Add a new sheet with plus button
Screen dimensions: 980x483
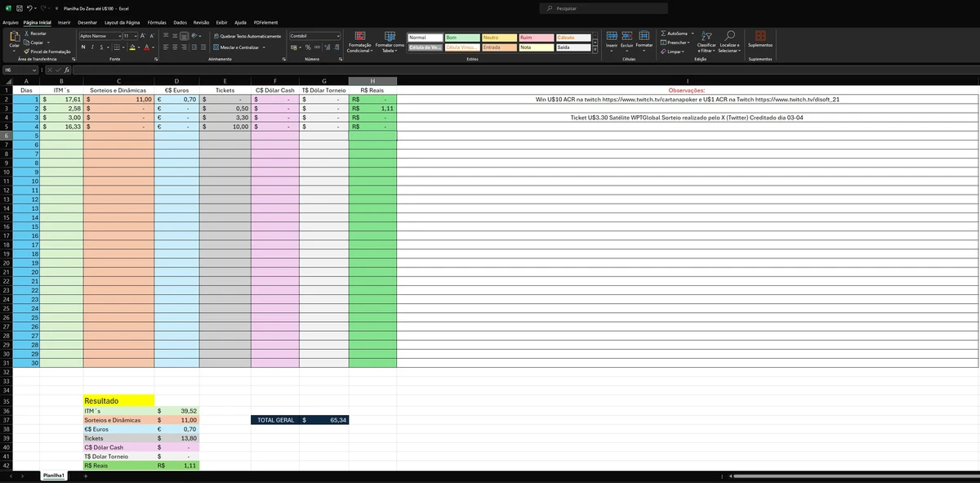pyautogui.click(x=86, y=476)
